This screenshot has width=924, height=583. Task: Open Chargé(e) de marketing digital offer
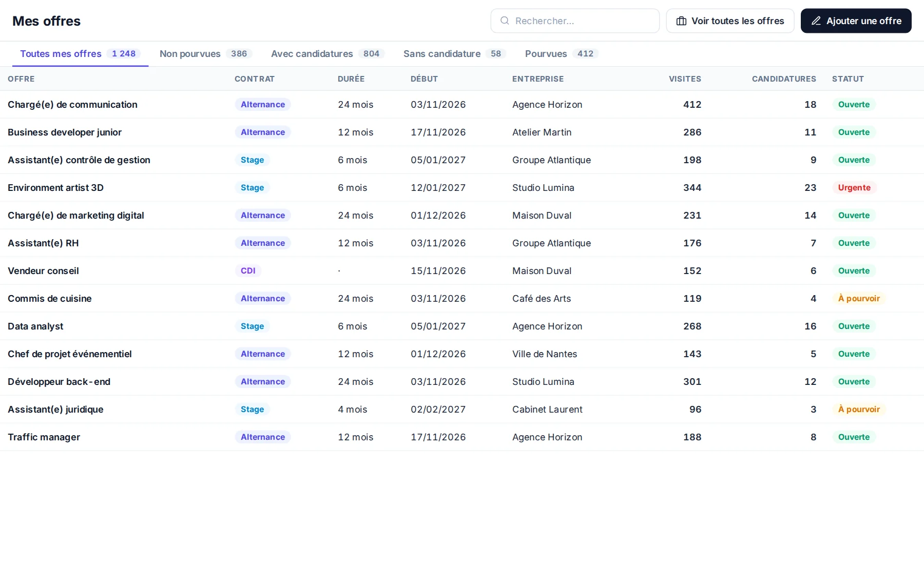tap(76, 216)
